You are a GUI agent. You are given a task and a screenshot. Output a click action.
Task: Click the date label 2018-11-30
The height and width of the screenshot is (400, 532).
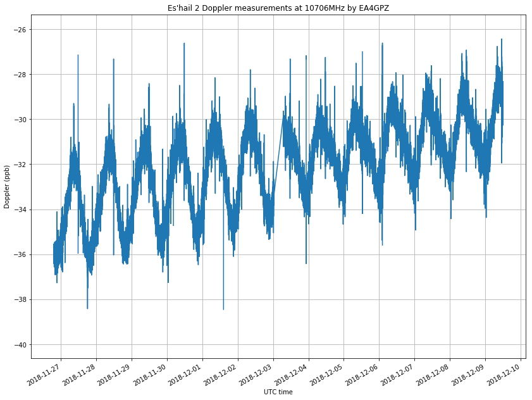[150, 374]
